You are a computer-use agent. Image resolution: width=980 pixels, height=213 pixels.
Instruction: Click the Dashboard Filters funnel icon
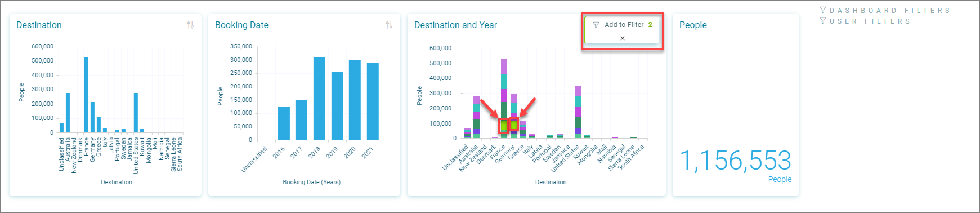(x=823, y=10)
